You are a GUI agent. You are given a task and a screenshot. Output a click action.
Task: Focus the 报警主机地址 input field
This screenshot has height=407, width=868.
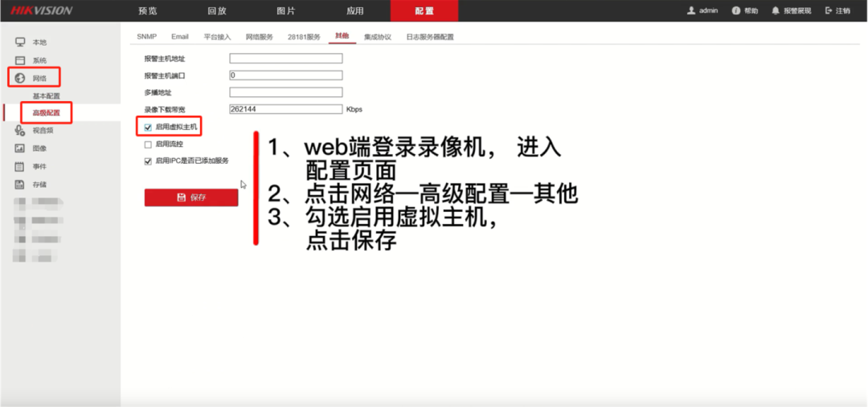click(x=285, y=58)
